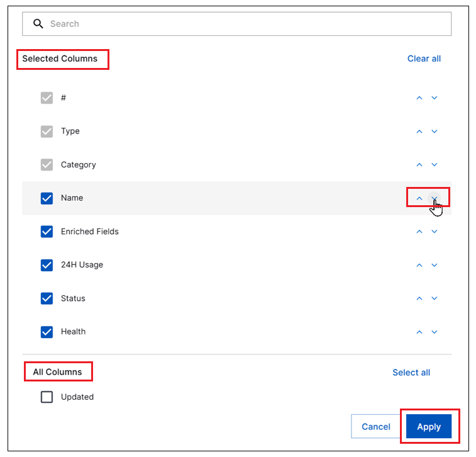The height and width of the screenshot is (457, 476).
Task: Click the Select all link
Action: coord(411,373)
